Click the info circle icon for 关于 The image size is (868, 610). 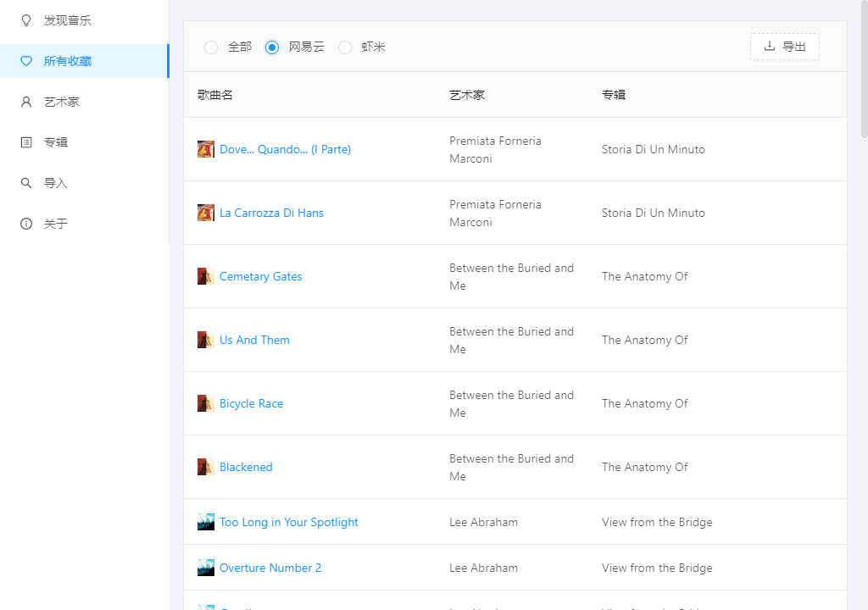[x=26, y=224]
